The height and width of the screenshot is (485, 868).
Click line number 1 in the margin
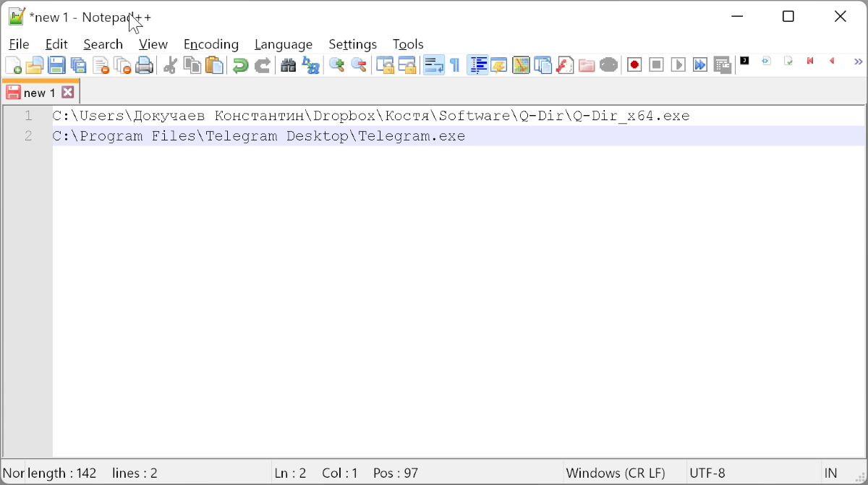coord(28,116)
